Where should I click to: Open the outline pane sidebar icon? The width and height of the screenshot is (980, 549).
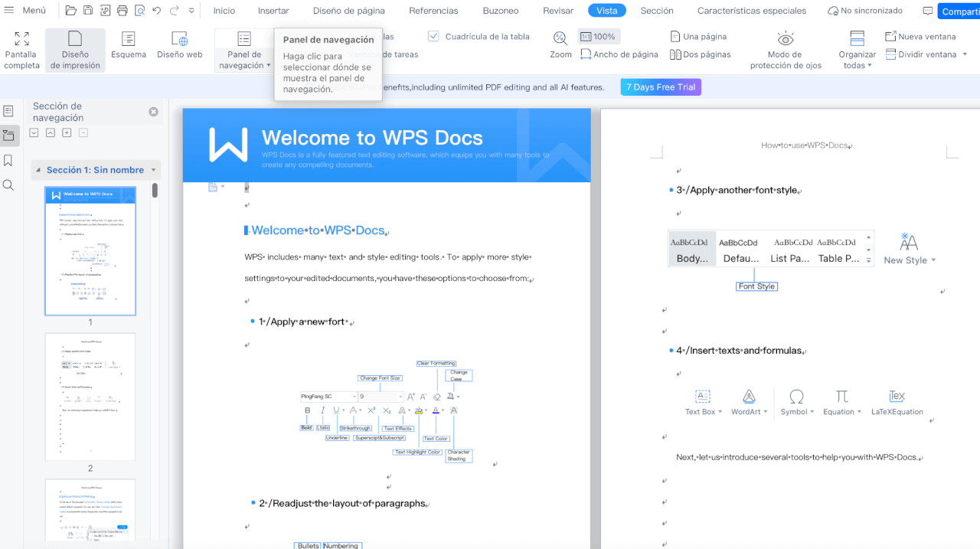pyautogui.click(x=8, y=111)
